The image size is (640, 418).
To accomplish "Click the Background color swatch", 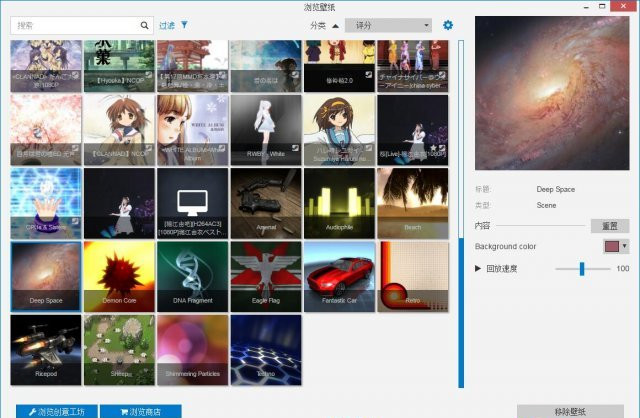I will 611,246.
